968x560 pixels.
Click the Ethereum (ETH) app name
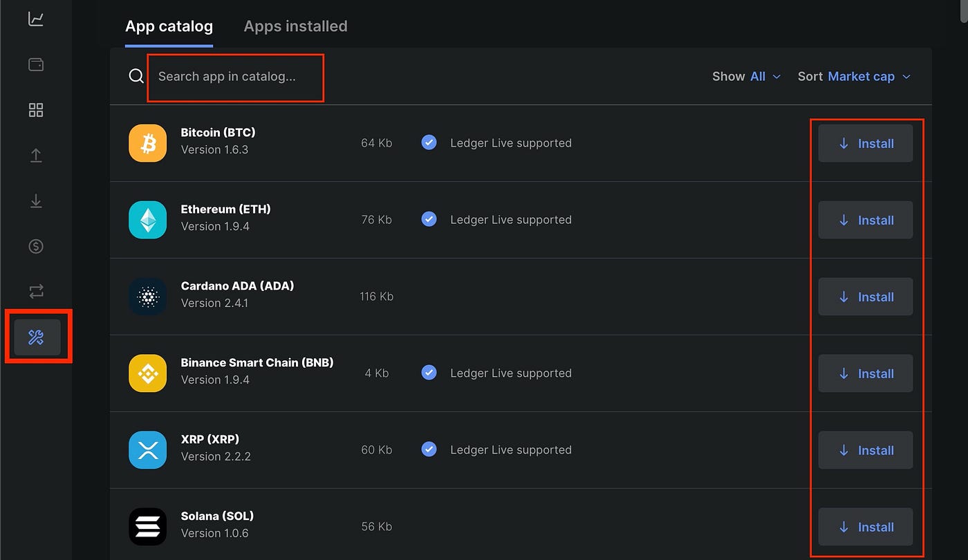(225, 209)
